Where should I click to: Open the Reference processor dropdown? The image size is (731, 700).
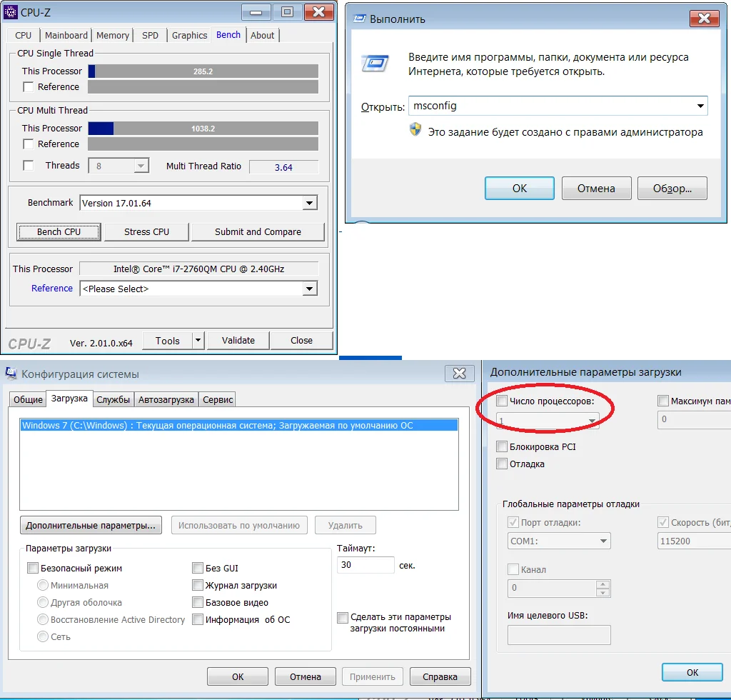point(309,289)
